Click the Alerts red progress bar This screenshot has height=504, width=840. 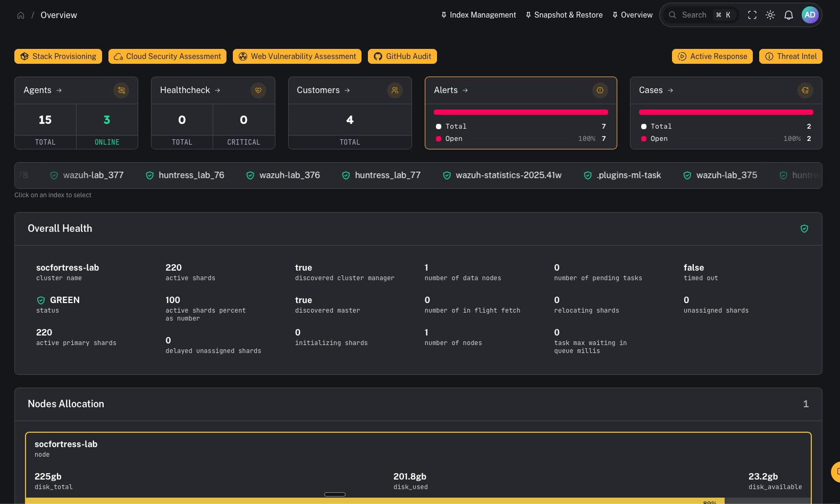pyautogui.click(x=521, y=112)
